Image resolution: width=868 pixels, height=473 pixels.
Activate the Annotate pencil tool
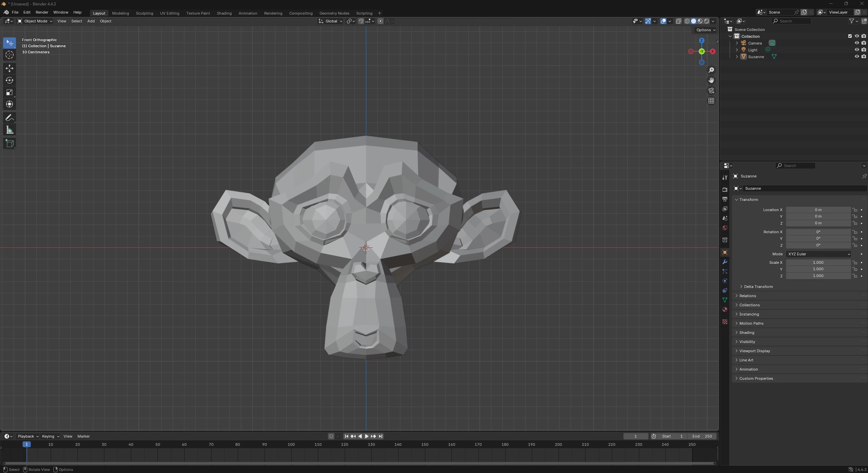point(10,118)
